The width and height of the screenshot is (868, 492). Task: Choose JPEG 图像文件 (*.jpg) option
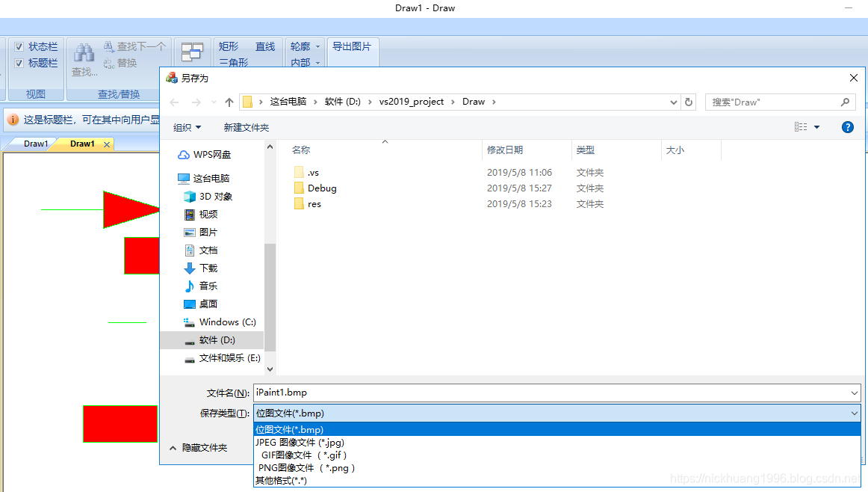tap(557, 442)
